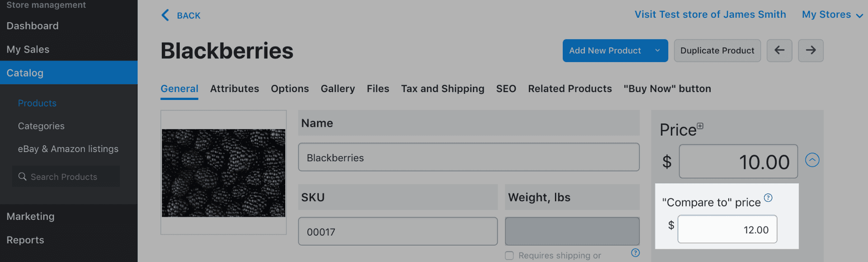Click the Blackberries product image thumbnail
Screen dimensions: 868x262
(223, 172)
